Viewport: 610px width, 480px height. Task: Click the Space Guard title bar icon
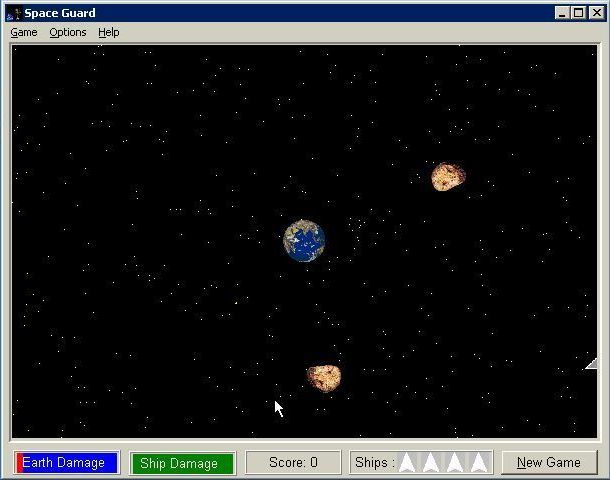click(x=14, y=14)
